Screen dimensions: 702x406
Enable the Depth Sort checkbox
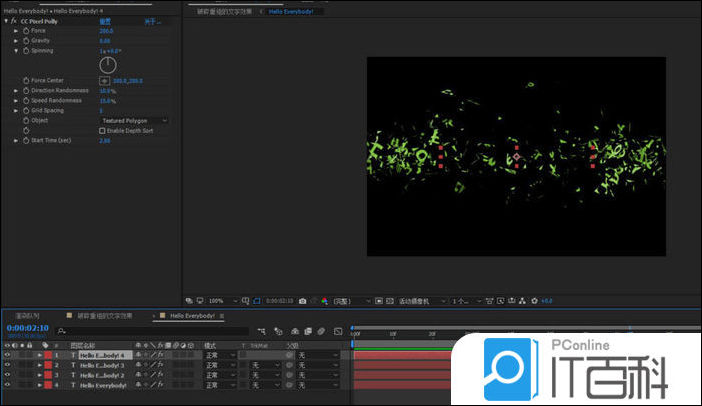tap(102, 131)
